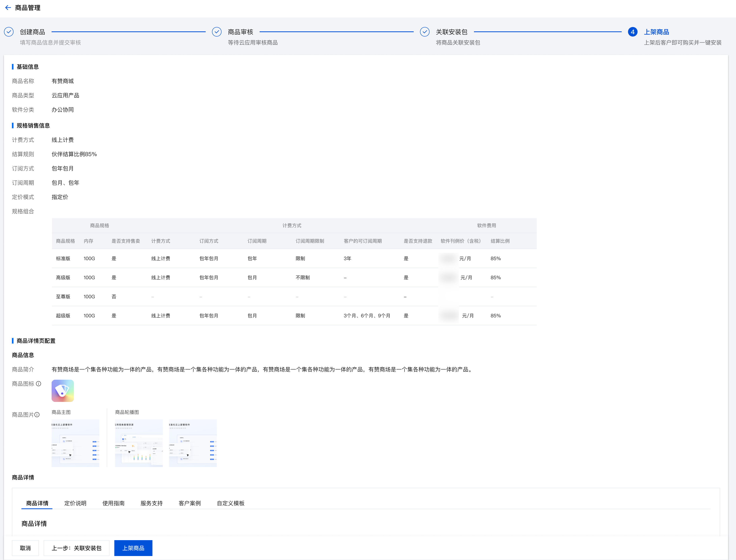Click the 指定价 pricing mode value

[60, 197]
